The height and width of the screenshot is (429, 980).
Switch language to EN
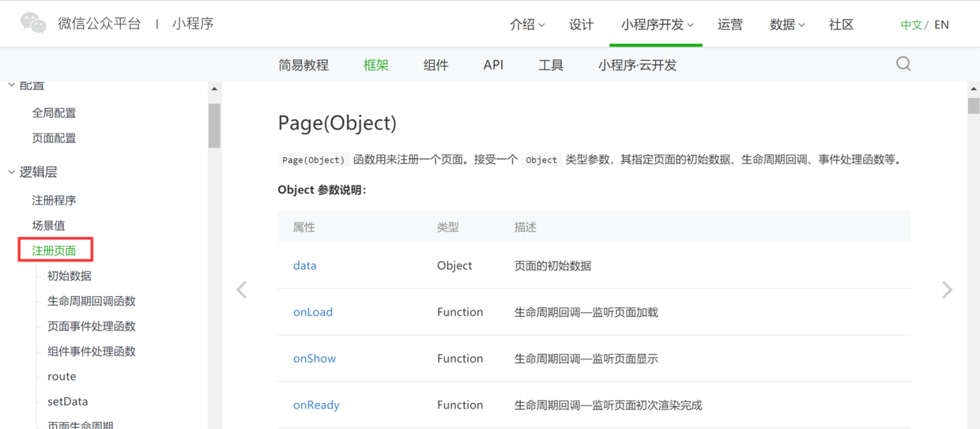tap(941, 24)
